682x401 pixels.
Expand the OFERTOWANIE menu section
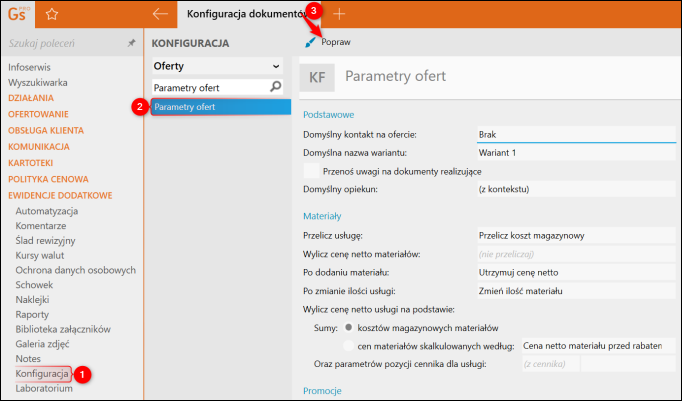(x=38, y=114)
